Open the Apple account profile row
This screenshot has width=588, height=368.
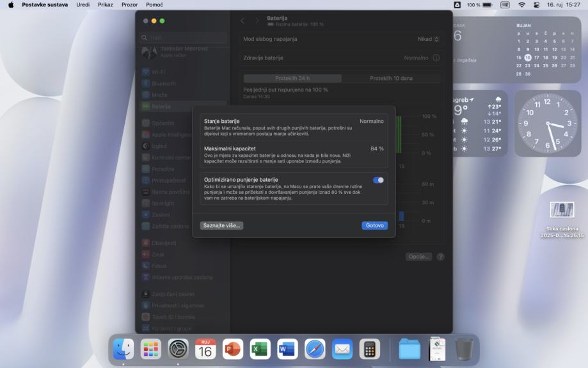[184, 52]
